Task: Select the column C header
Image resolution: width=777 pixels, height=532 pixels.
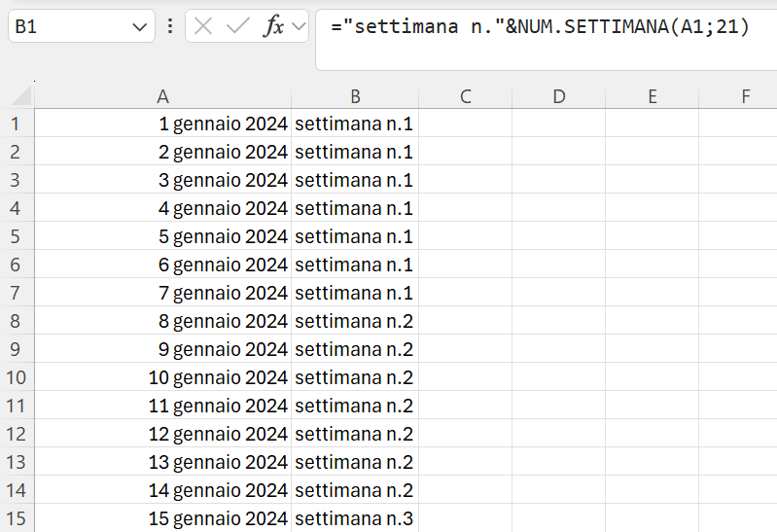Action: [x=465, y=96]
